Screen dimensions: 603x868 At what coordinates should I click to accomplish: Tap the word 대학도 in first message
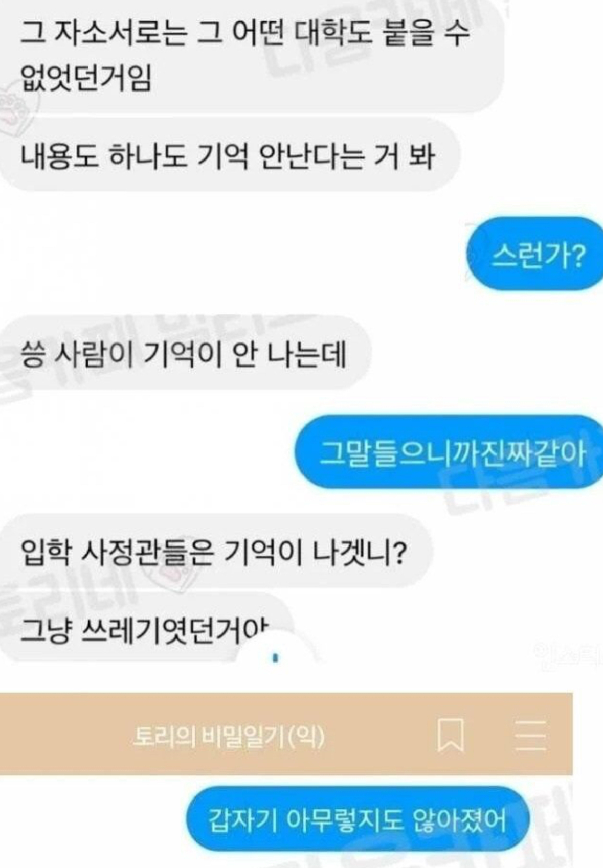(x=333, y=34)
